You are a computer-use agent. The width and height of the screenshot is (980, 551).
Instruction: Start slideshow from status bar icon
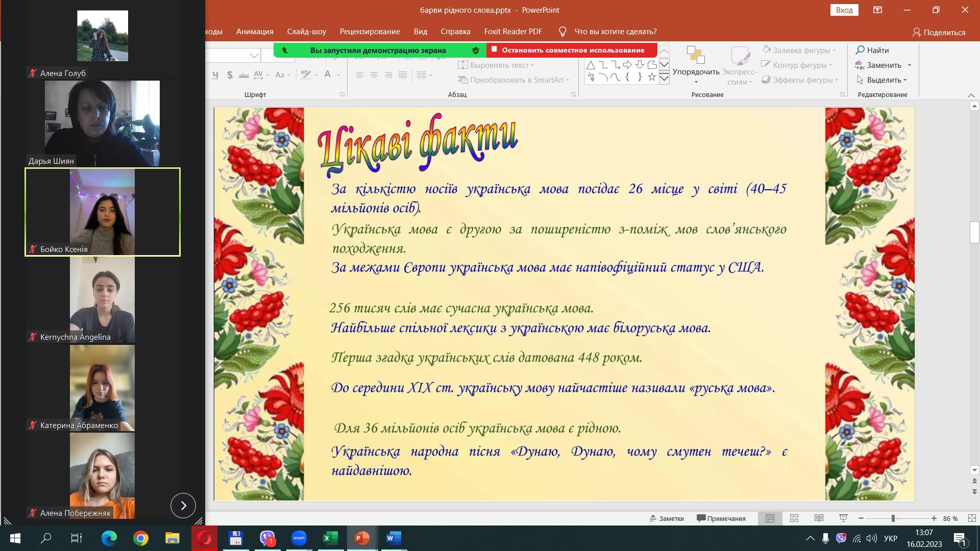tap(843, 518)
